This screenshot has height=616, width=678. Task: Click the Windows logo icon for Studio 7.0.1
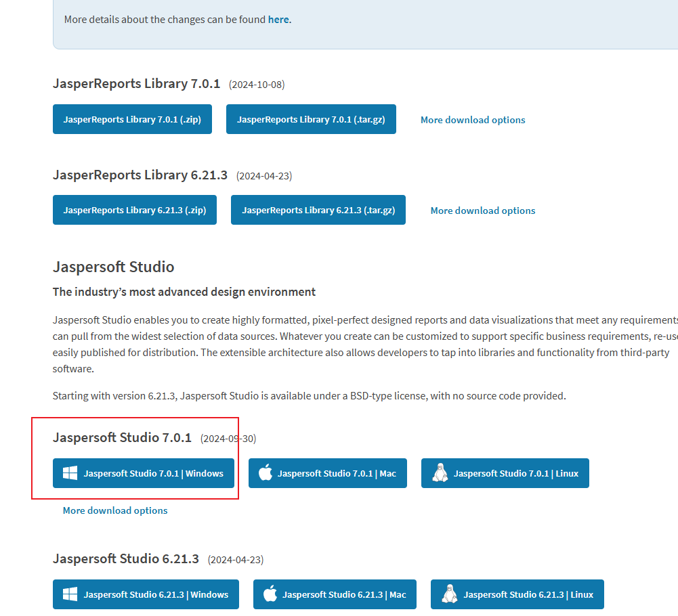tap(70, 473)
